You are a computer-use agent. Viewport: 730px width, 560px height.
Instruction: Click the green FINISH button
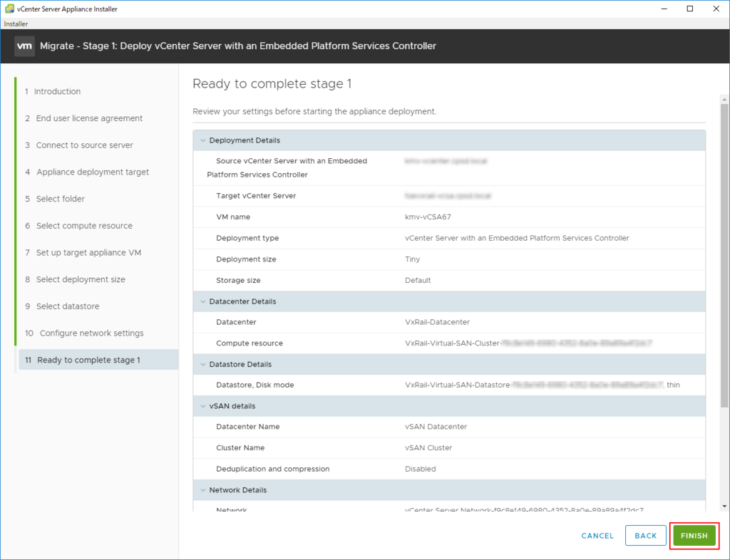click(x=694, y=536)
